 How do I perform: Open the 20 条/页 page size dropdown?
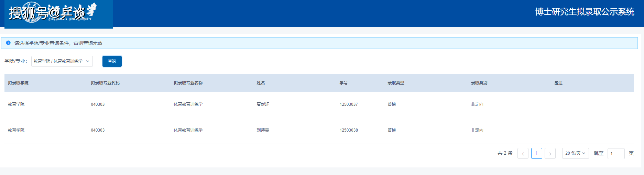click(576, 153)
